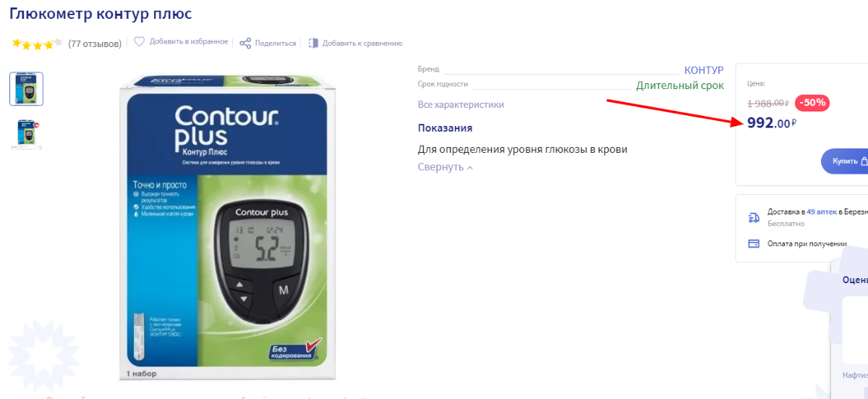Add product via Добавить в избранное

189,42
